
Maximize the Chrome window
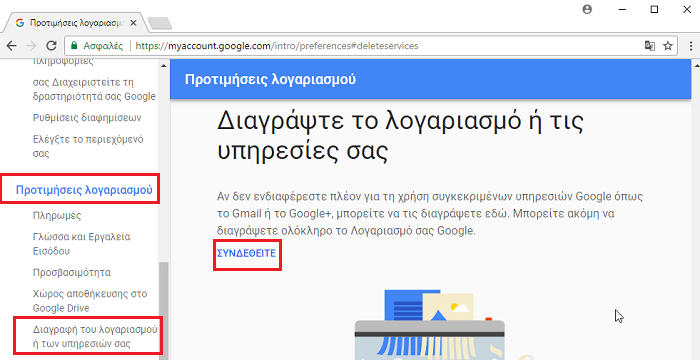pyautogui.click(x=654, y=9)
